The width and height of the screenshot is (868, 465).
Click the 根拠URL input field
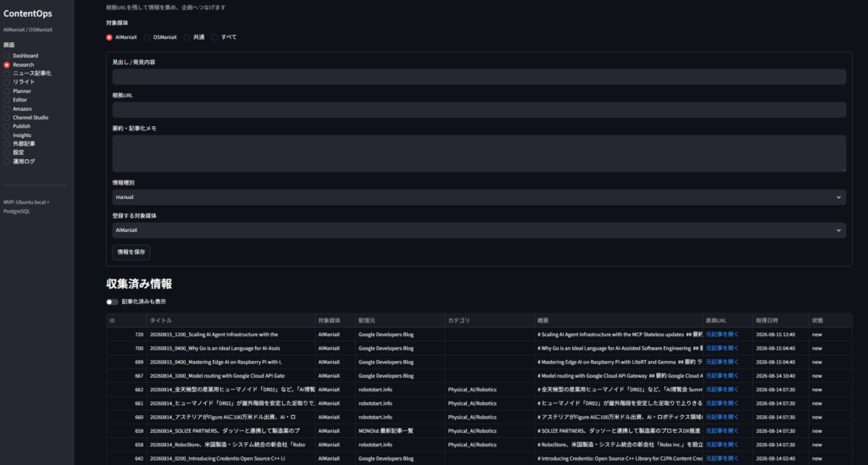[x=479, y=110]
